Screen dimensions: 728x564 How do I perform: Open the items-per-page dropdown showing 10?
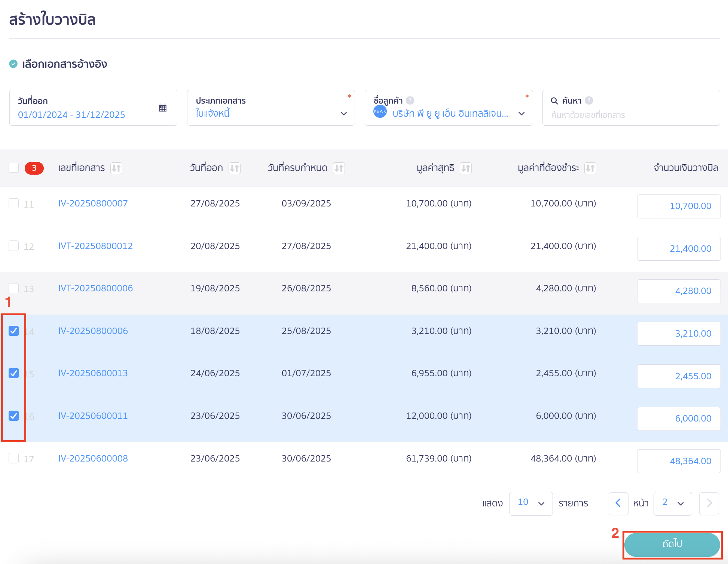pos(530,503)
